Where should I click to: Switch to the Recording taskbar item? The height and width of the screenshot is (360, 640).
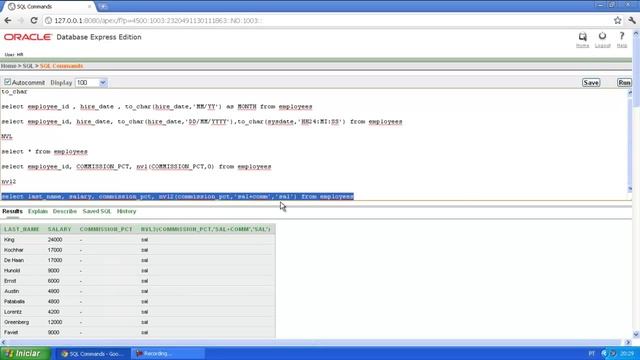[168, 353]
